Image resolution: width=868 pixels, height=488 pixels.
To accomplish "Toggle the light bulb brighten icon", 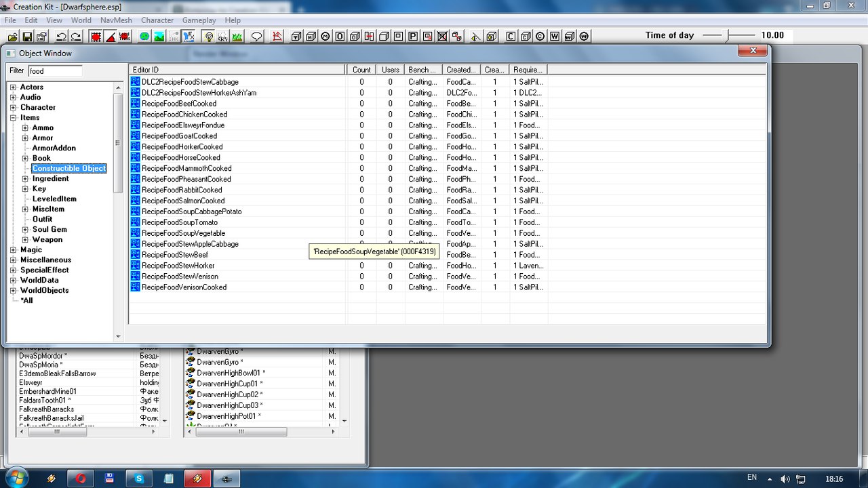I will tap(209, 36).
